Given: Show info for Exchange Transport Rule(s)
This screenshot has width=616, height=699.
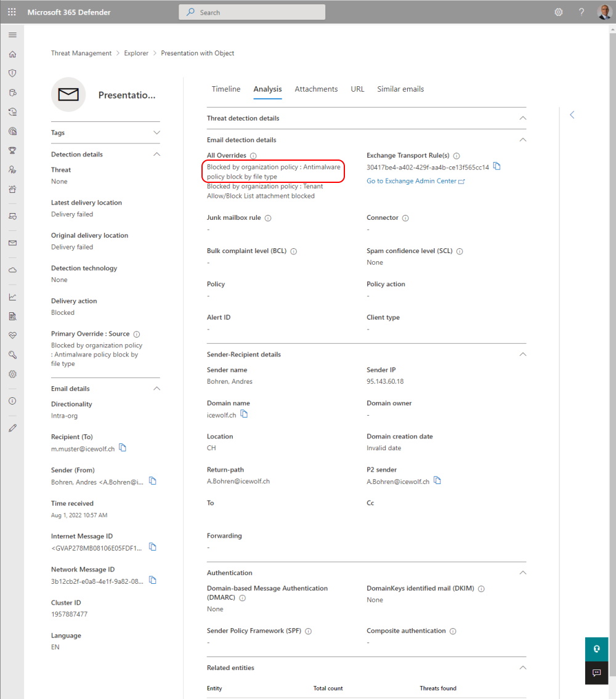Looking at the screenshot, I should pos(456,156).
